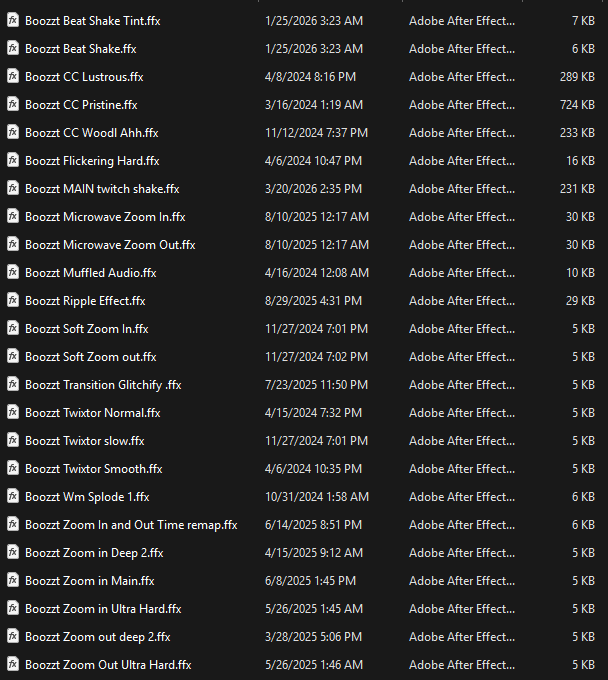Select the icon beside Boozzt Muffled Audio.ffx
Screen dimensions: 608x680
(x=13, y=272)
